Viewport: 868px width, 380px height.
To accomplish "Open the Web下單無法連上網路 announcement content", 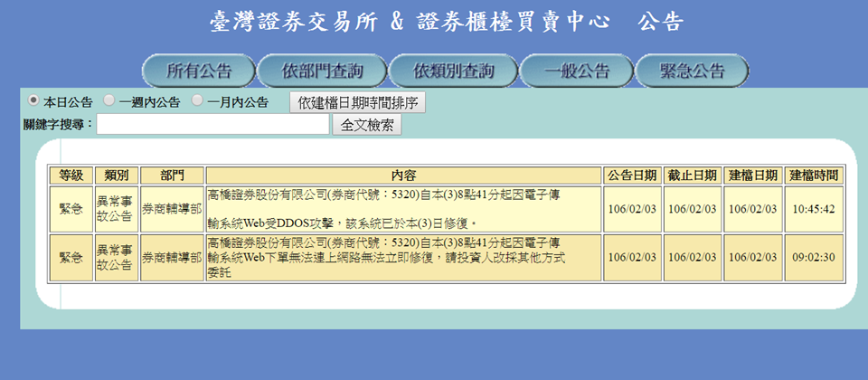I will 403,258.
